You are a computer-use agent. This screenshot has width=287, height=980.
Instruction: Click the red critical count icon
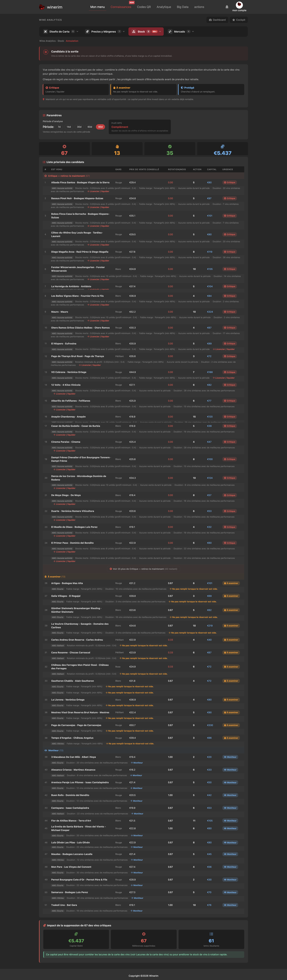[64, 146]
